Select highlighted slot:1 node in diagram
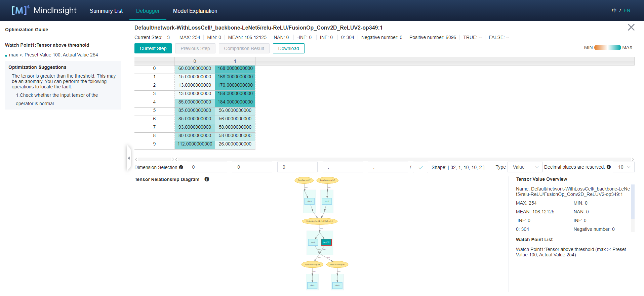644x296 pixels. (326, 242)
